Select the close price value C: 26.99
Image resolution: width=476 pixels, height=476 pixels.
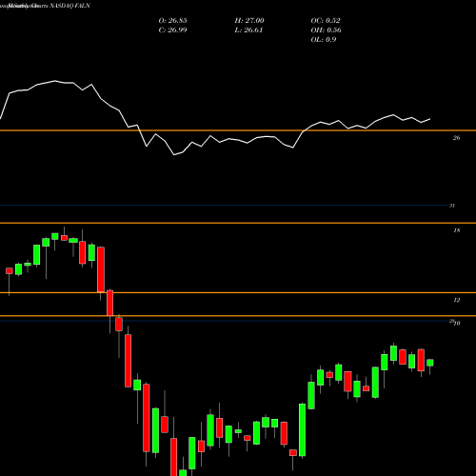172,30
